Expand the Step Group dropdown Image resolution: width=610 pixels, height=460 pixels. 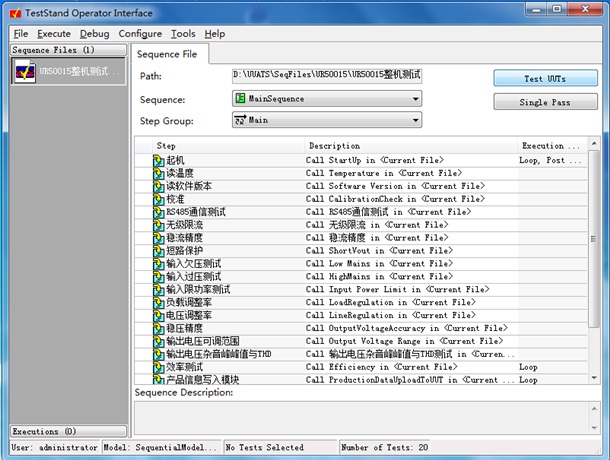coord(326,121)
